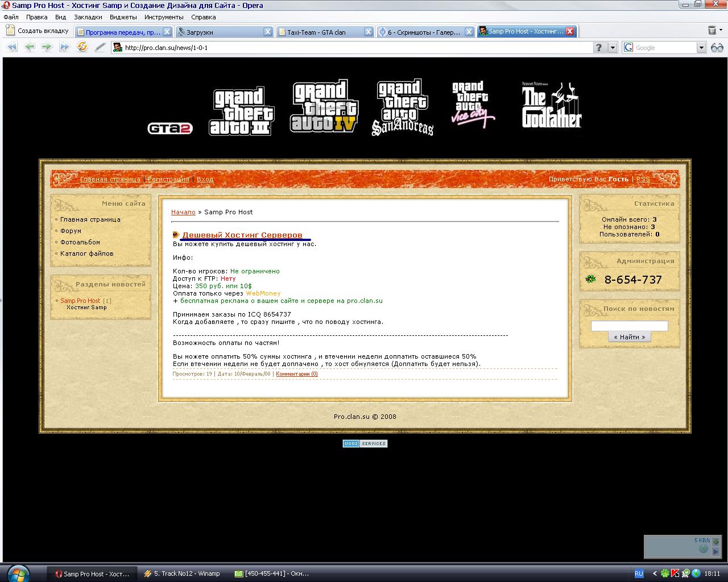Click the binoculars view icon

coord(717,48)
